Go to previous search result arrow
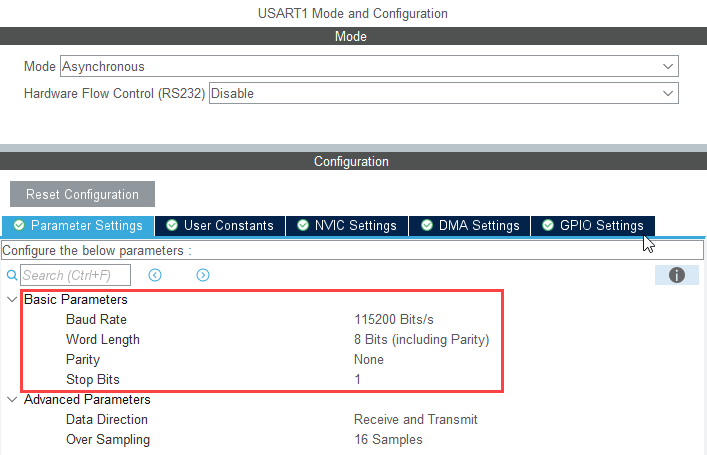Image resolution: width=707 pixels, height=455 pixels. point(155,275)
